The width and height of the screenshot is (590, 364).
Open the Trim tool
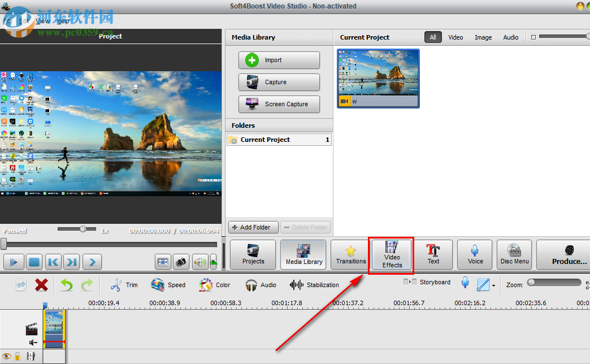pos(124,285)
